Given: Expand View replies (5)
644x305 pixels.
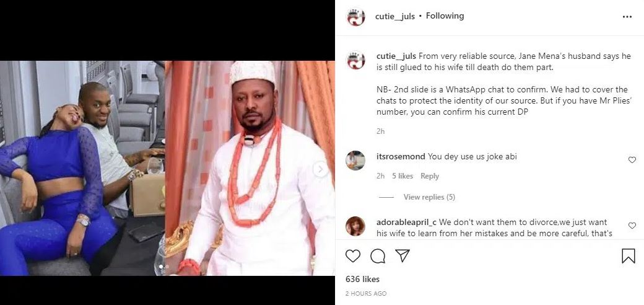Looking at the screenshot, I should pyautogui.click(x=429, y=197).
